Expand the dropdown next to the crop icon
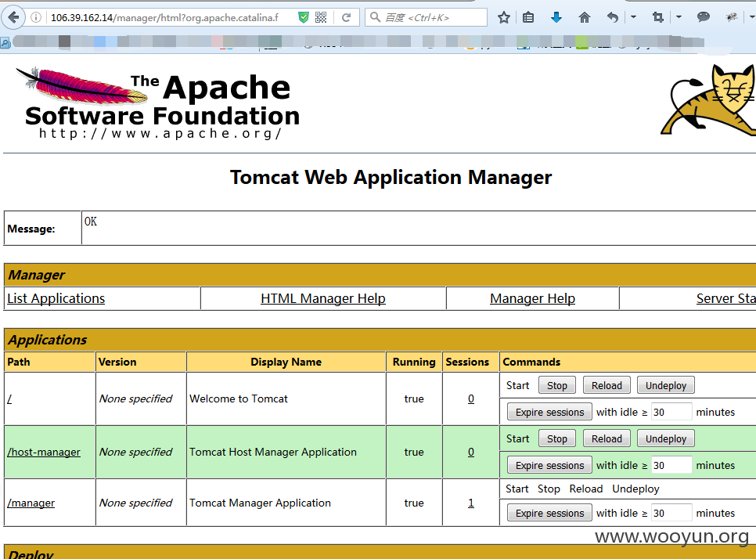This screenshot has height=559, width=756. click(x=679, y=17)
